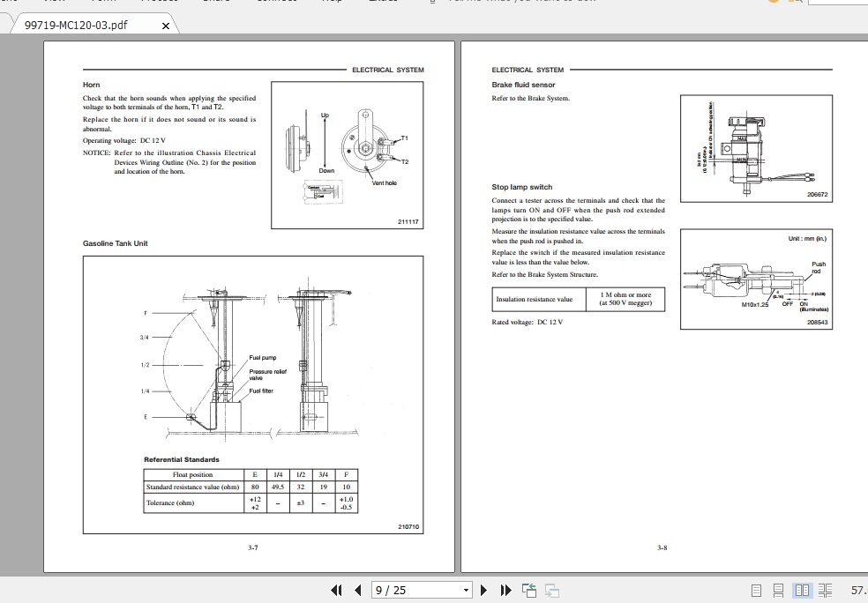Toggle continuous scrolling page mode
868x603 pixels.
(x=777, y=590)
